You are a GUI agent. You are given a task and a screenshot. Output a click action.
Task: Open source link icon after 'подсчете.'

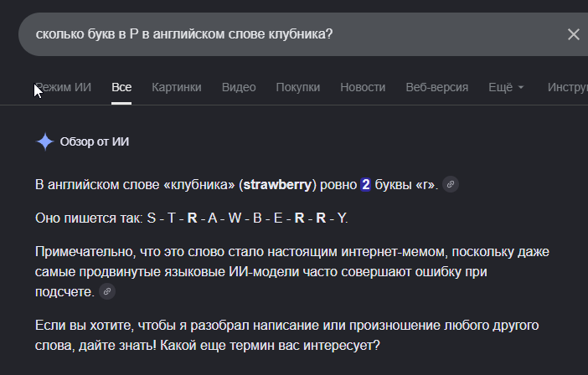[x=107, y=291]
